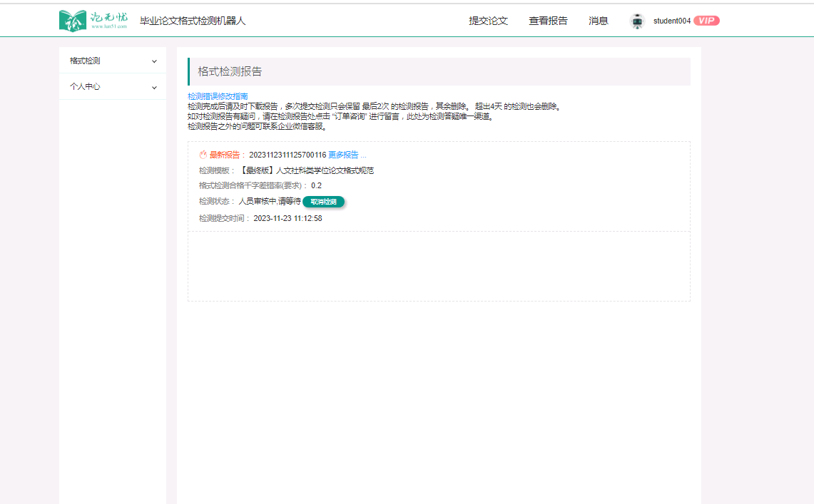
Task: Click the submission time 2023-11-23 11:12:58
Action: click(288, 218)
